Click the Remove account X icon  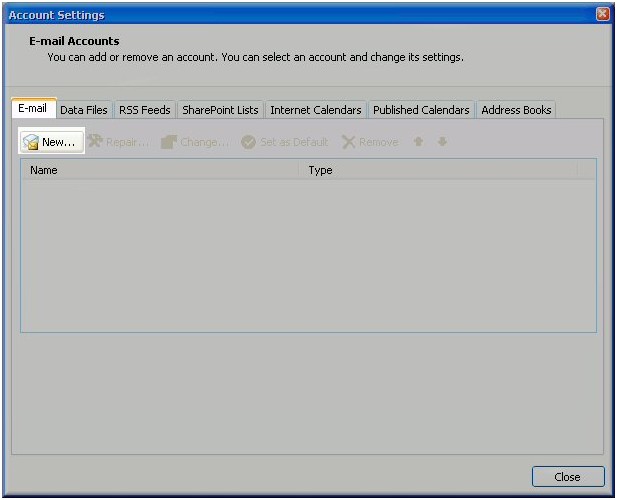(x=348, y=142)
